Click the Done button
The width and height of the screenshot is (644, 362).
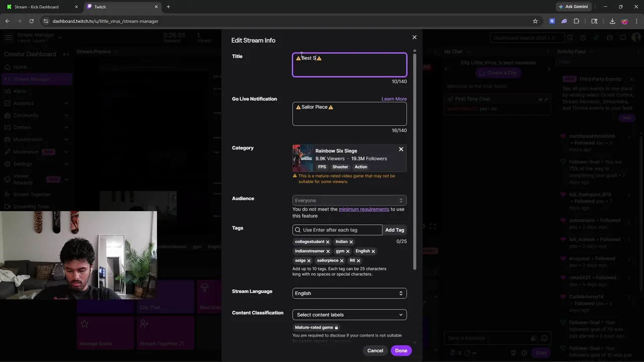coord(401,350)
